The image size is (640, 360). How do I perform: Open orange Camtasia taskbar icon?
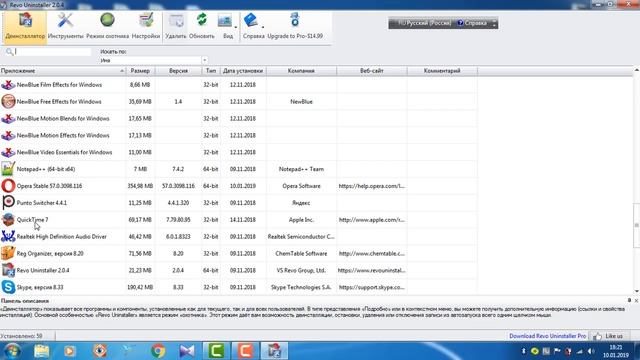click(245, 351)
